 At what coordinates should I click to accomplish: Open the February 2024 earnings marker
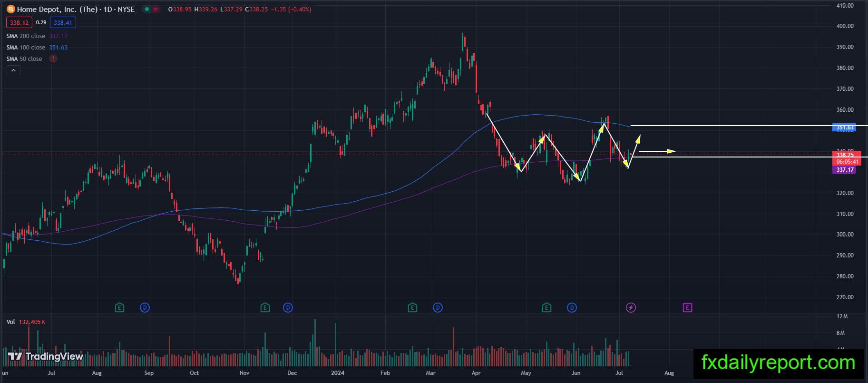tap(412, 308)
